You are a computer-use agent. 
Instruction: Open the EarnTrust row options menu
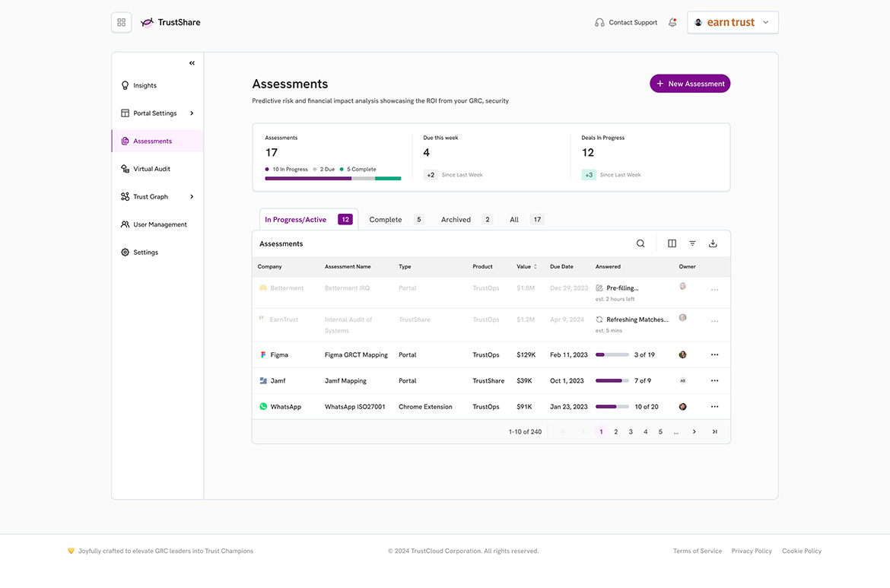(714, 321)
